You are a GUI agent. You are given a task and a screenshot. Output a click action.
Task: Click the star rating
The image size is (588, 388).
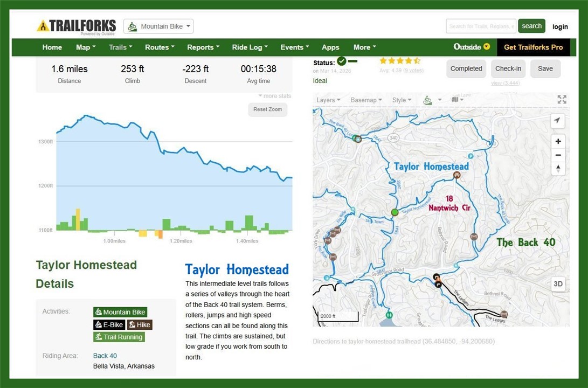(400, 61)
